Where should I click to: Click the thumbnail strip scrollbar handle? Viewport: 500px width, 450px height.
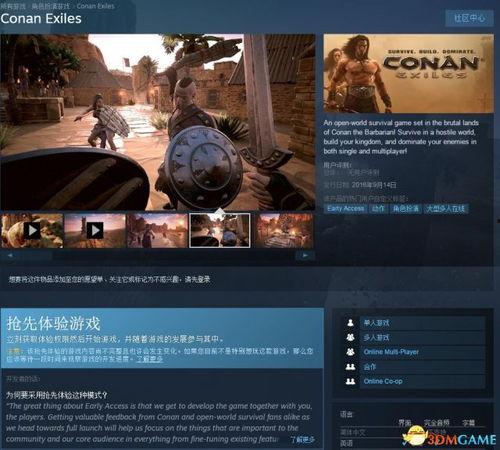35,255
